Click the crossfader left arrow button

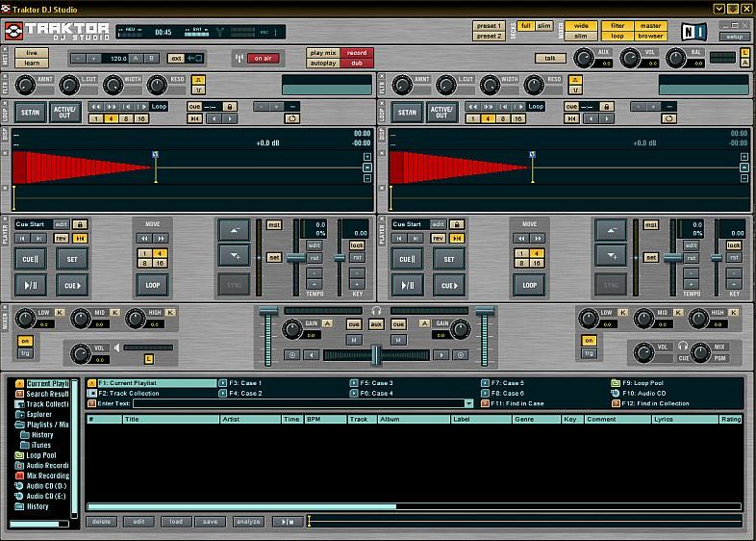coord(312,355)
